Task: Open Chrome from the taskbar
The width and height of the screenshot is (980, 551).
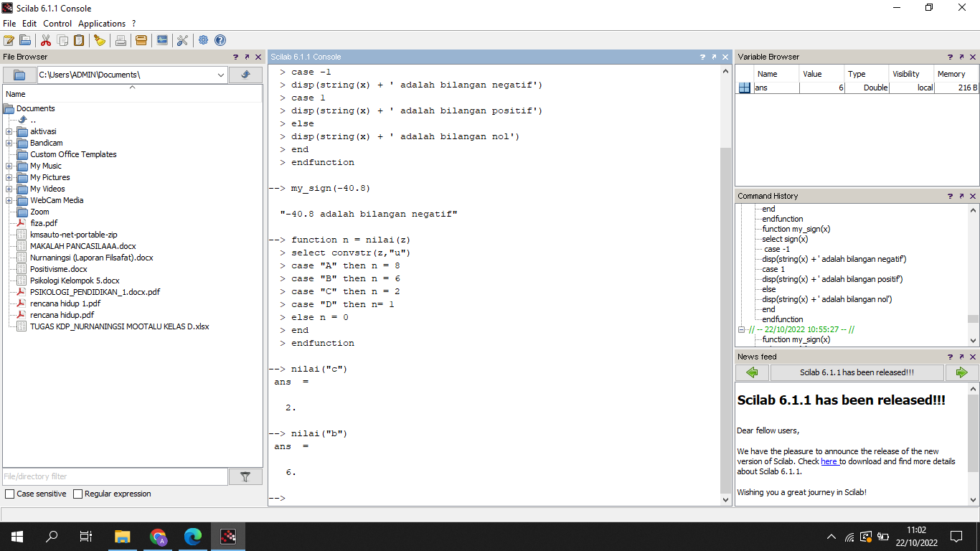Action: (159, 536)
